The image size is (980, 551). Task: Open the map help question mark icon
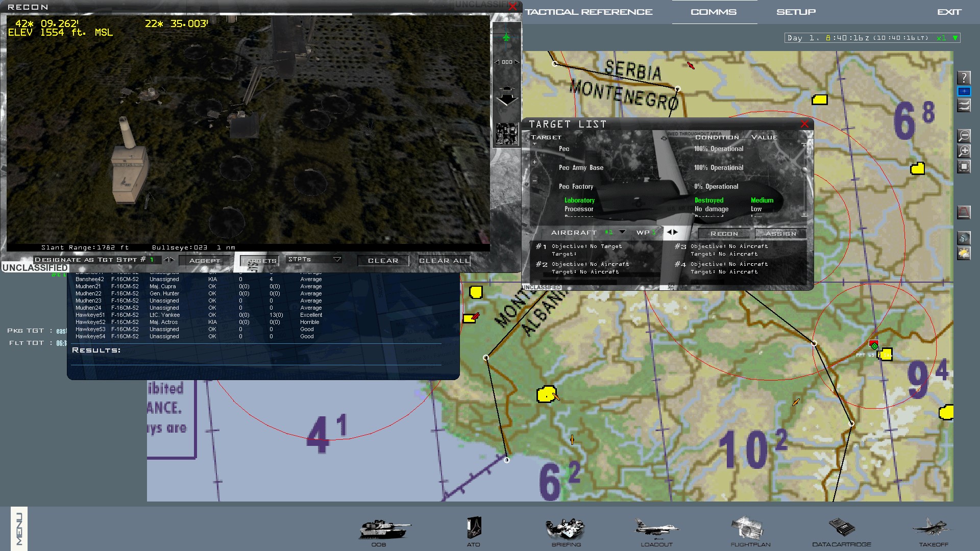point(963,78)
